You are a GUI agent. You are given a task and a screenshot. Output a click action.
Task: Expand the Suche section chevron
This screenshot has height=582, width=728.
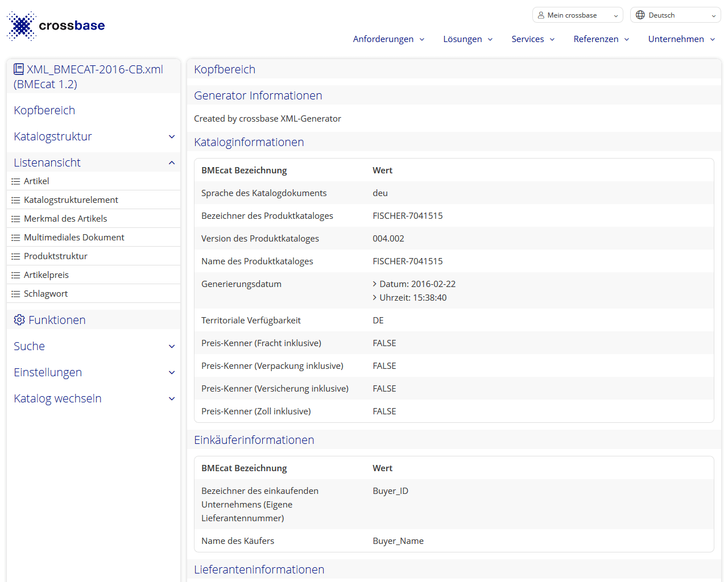coord(172,347)
